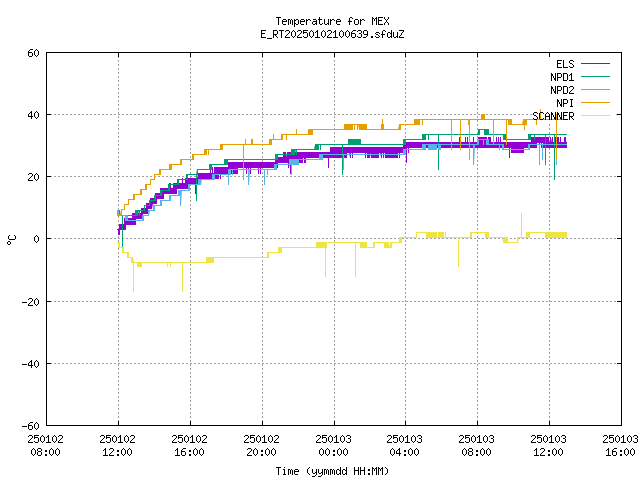Screen dimensions: 640x480
Task: Click the NPD2 legend label
Action: (x=562, y=90)
